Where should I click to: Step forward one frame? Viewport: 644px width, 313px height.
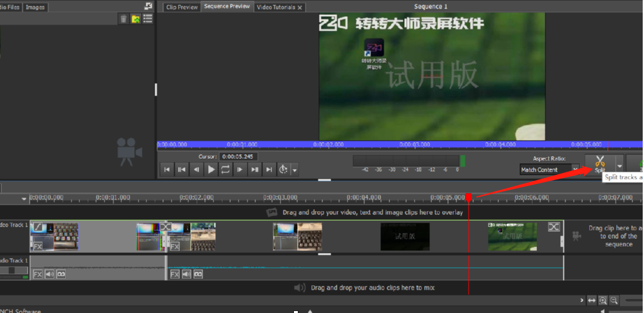click(x=240, y=169)
